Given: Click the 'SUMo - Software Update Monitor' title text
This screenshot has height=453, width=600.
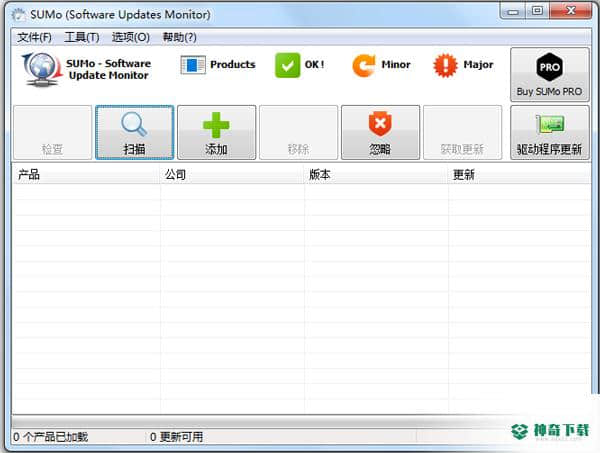Looking at the screenshot, I should [109, 69].
